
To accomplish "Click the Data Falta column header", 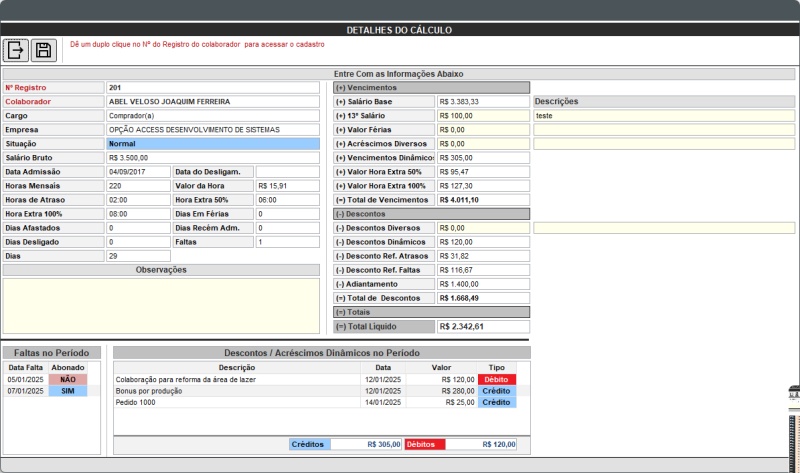I will pyautogui.click(x=26, y=367).
